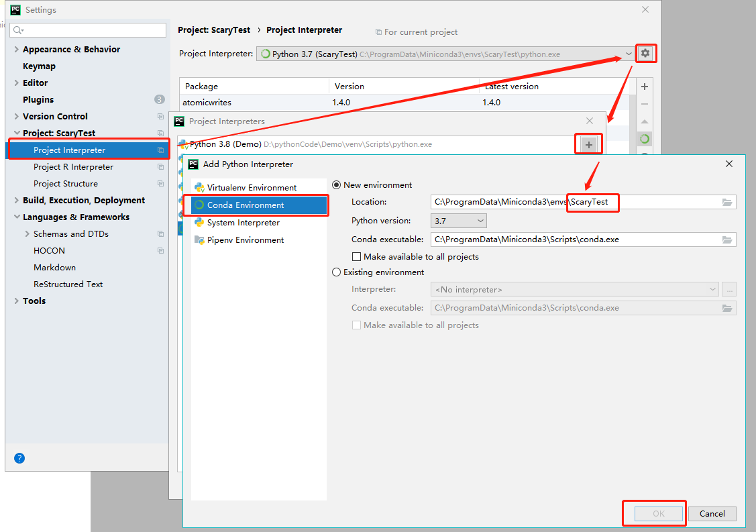
Task: Click Project: ScaryTest breadcrumb
Action: (214, 30)
